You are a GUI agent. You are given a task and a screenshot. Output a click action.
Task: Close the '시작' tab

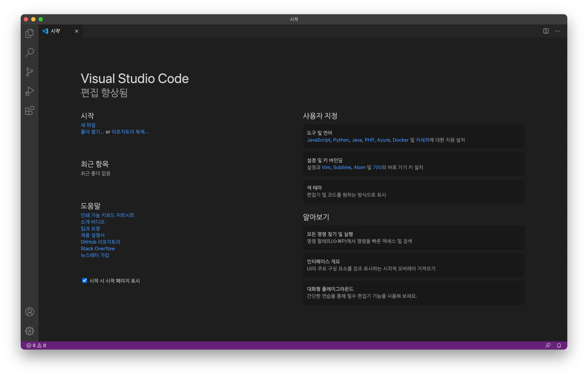pyautogui.click(x=76, y=31)
